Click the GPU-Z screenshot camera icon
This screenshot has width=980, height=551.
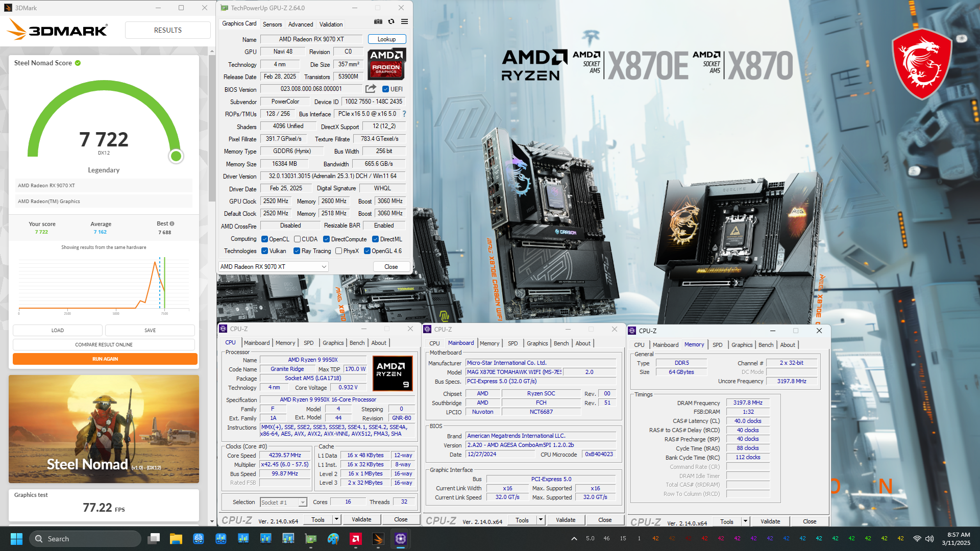[378, 22]
